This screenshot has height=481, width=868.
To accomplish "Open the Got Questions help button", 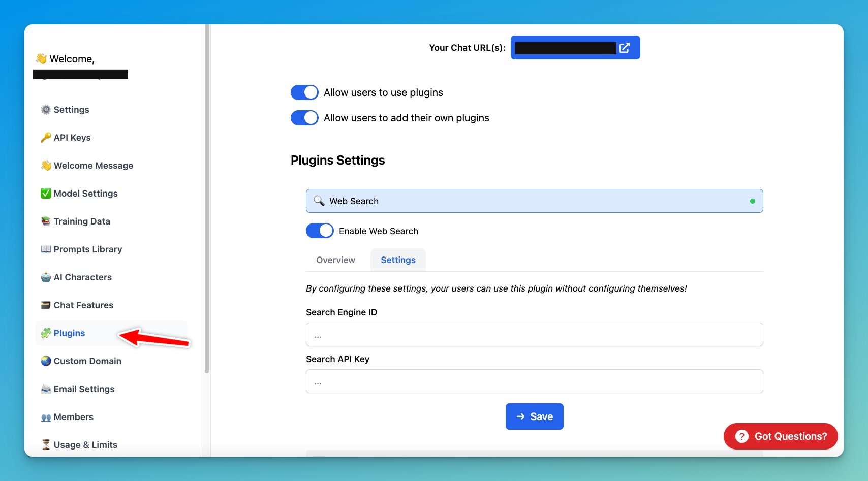I will click(780, 436).
